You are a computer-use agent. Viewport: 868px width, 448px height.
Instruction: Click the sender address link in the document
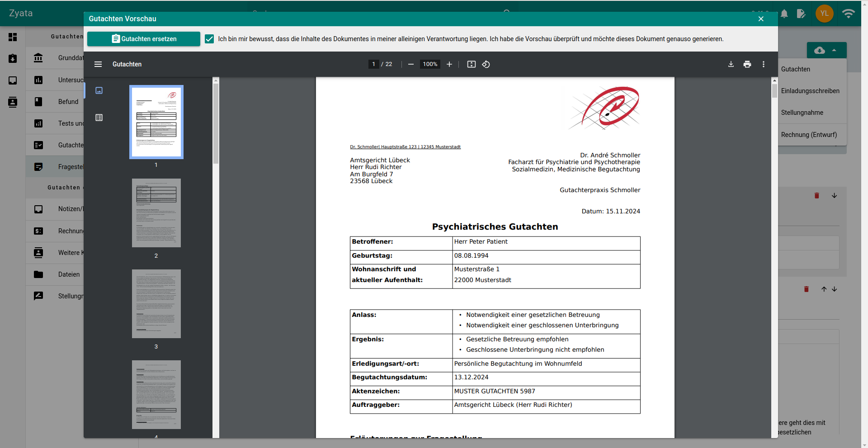pos(405,147)
